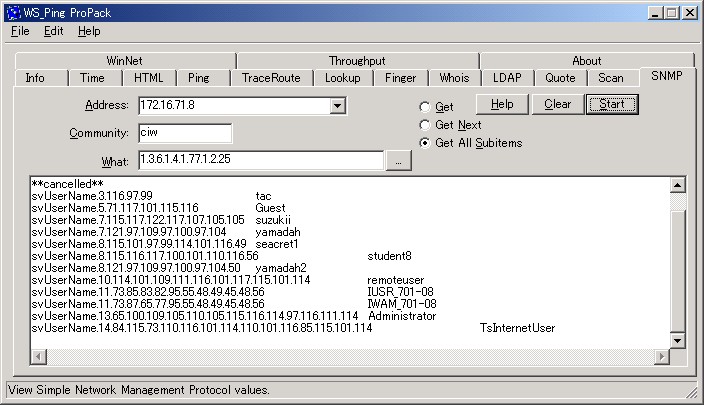Click into the Community field
Screen dimensions: 704x405
pos(185,133)
